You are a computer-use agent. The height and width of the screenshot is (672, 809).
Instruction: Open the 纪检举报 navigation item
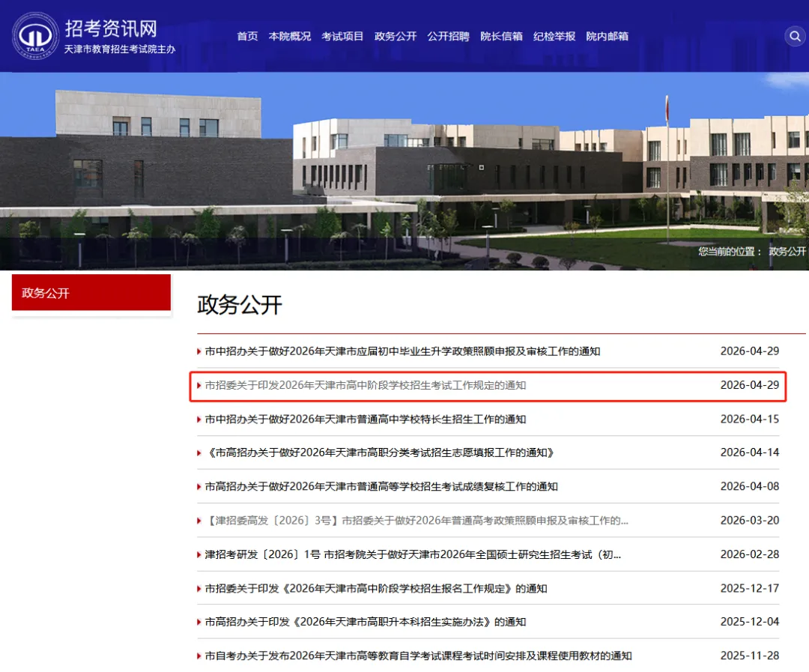554,35
